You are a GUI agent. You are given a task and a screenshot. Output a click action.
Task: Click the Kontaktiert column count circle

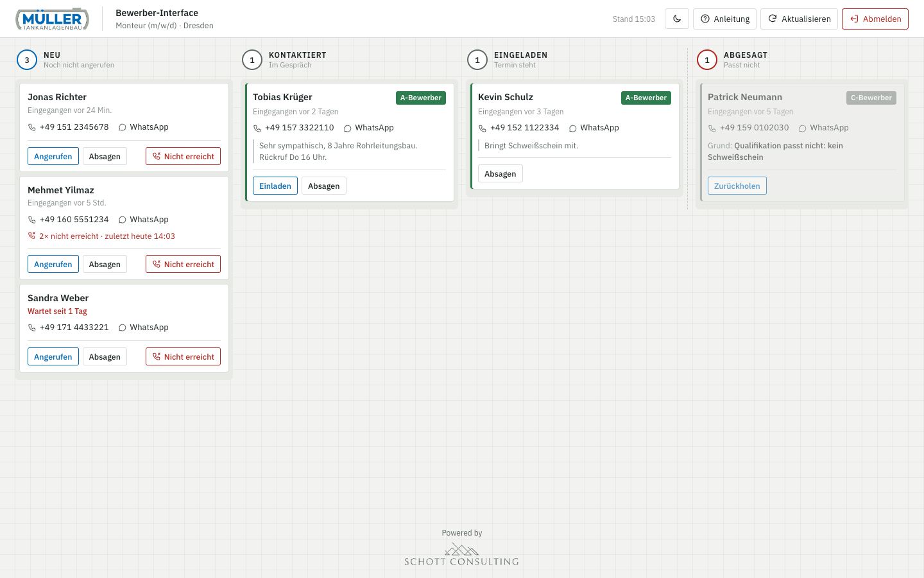(x=252, y=60)
